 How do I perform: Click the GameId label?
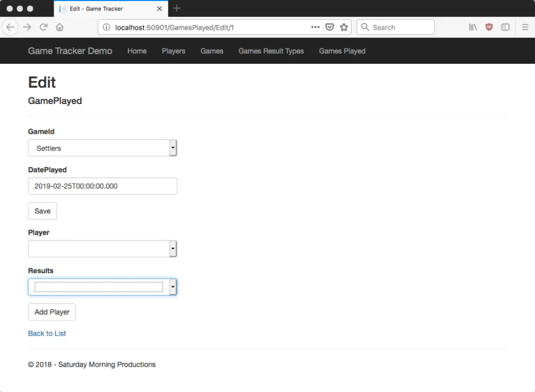[41, 132]
